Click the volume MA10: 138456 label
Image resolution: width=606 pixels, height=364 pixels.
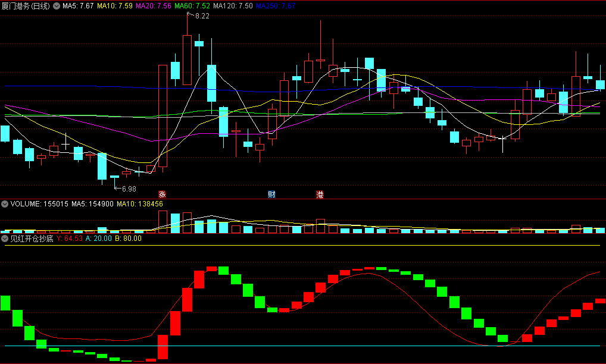point(140,204)
